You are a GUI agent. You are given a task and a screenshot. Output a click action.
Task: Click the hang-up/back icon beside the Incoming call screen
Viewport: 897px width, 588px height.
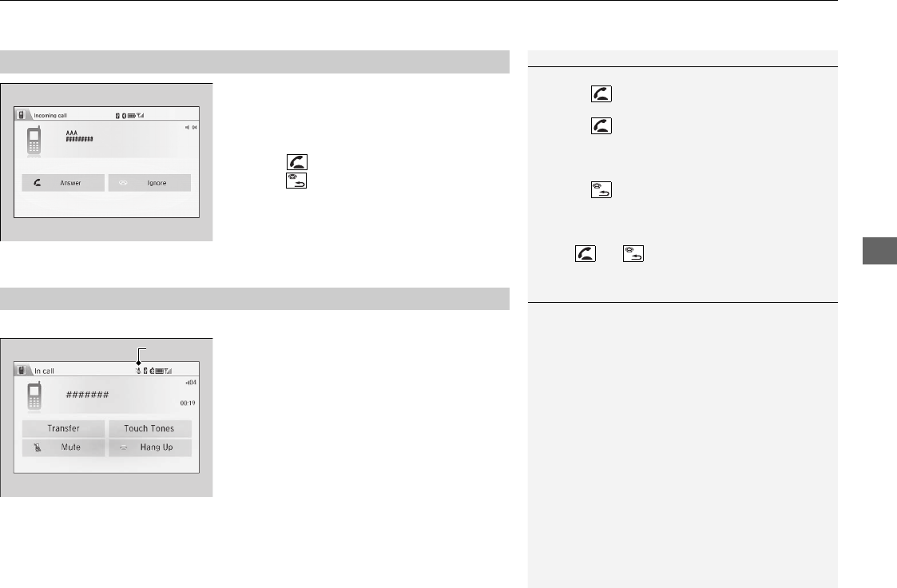click(x=296, y=181)
